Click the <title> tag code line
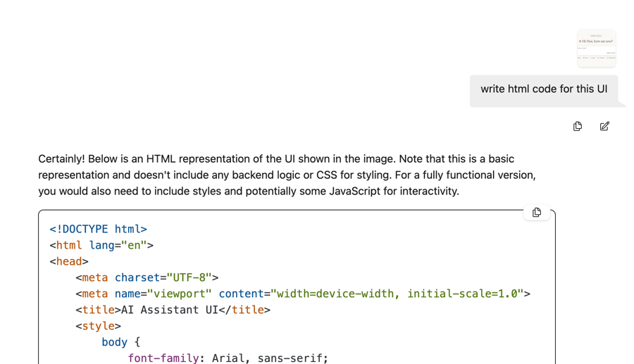The image size is (634, 364). click(x=173, y=310)
